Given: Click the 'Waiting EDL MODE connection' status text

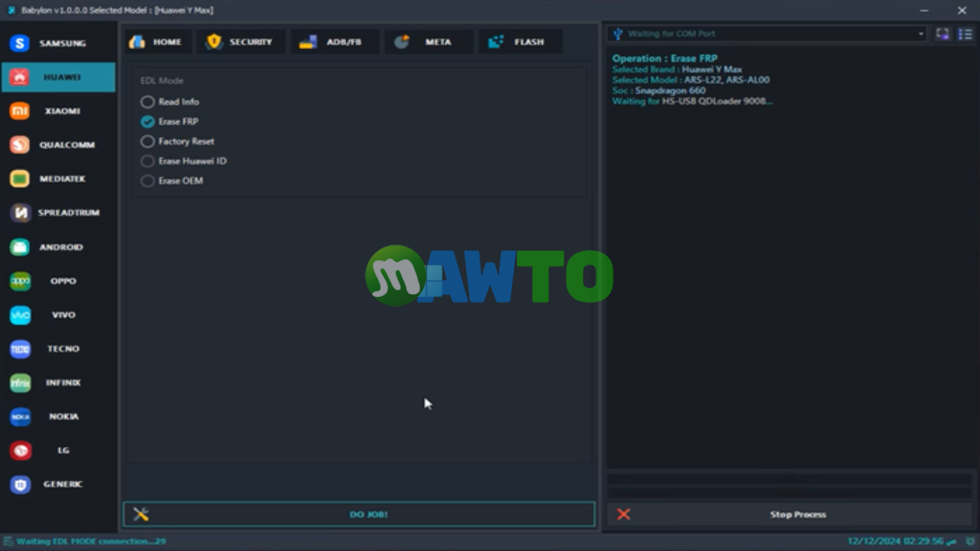Looking at the screenshot, I should click(x=91, y=541).
